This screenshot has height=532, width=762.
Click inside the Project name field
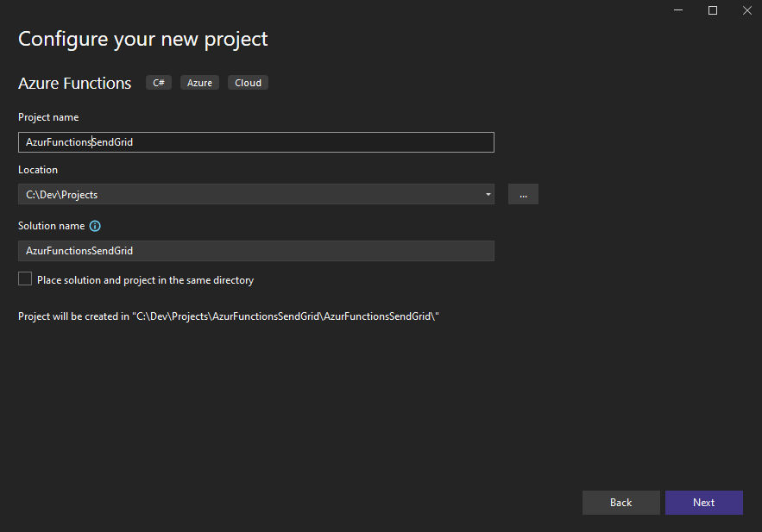pos(255,141)
